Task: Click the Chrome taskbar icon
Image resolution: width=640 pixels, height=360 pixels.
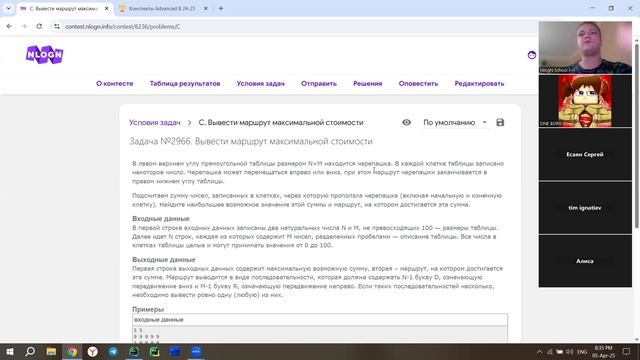Action: 72,351
